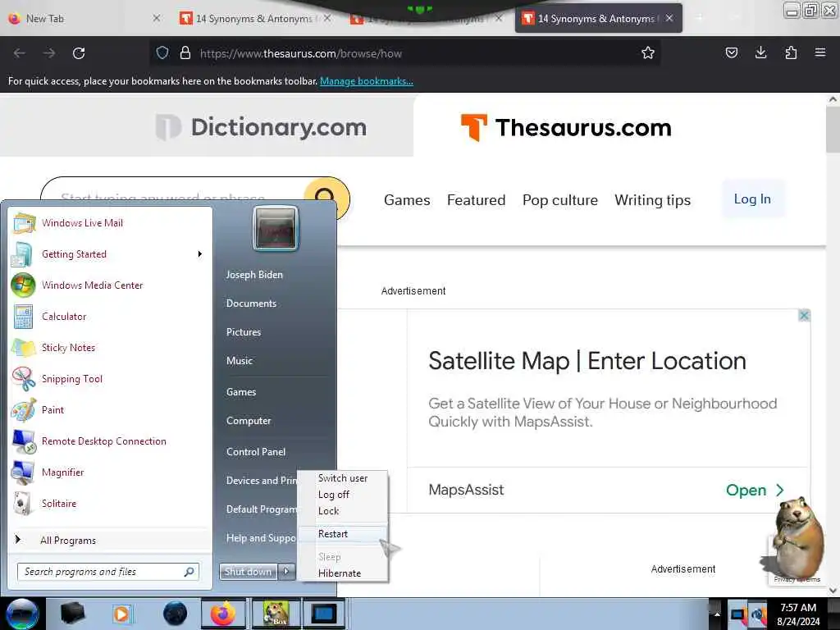Open Devices and Printers

click(x=261, y=481)
